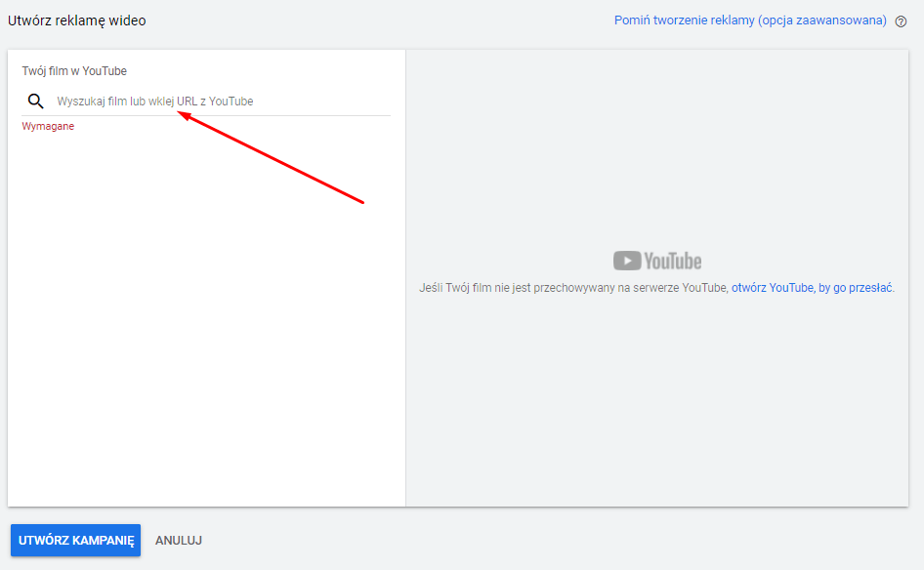Click empty gray preview area above YouTube logo
924x570 pixels.
tap(656, 146)
